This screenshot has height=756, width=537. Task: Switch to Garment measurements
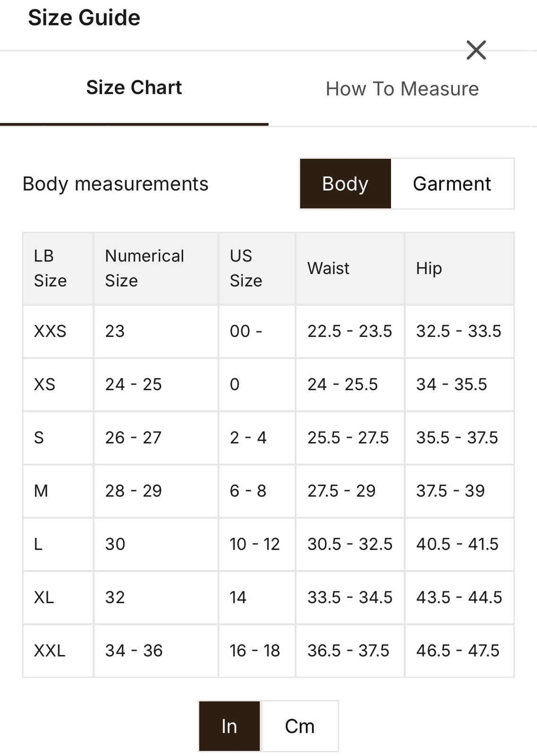[452, 184]
